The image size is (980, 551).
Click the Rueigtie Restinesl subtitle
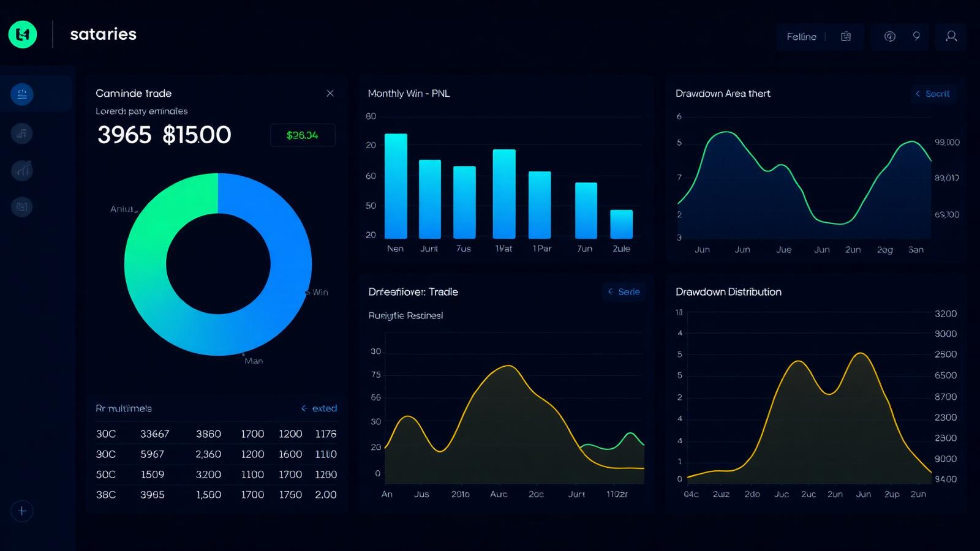pyautogui.click(x=405, y=315)
